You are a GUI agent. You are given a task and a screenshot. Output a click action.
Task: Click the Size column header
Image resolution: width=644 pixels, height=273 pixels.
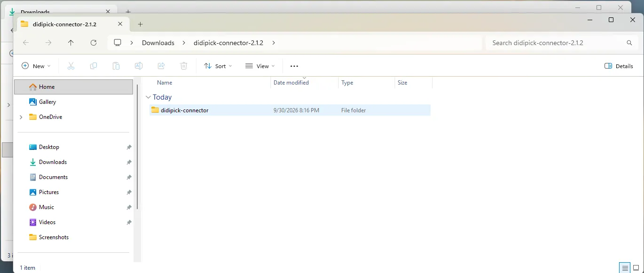pos(402,83)
